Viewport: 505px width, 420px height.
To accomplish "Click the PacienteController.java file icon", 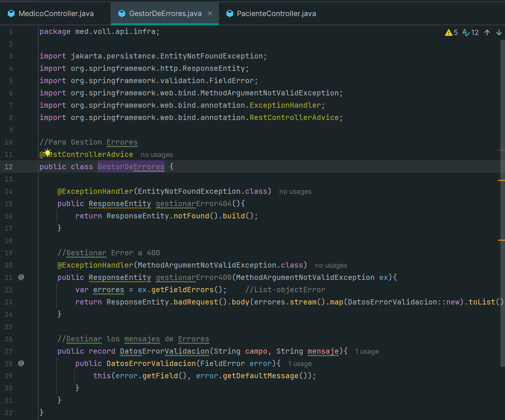I will point(230,13).
